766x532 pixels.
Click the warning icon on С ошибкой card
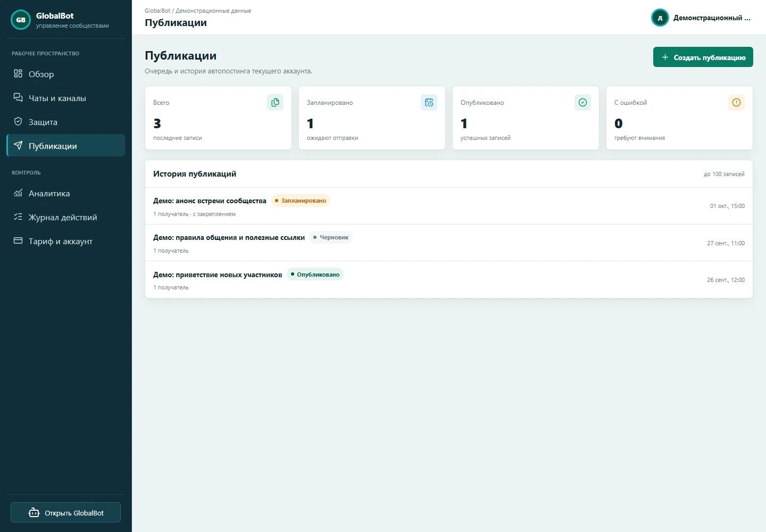pos(736,102)
